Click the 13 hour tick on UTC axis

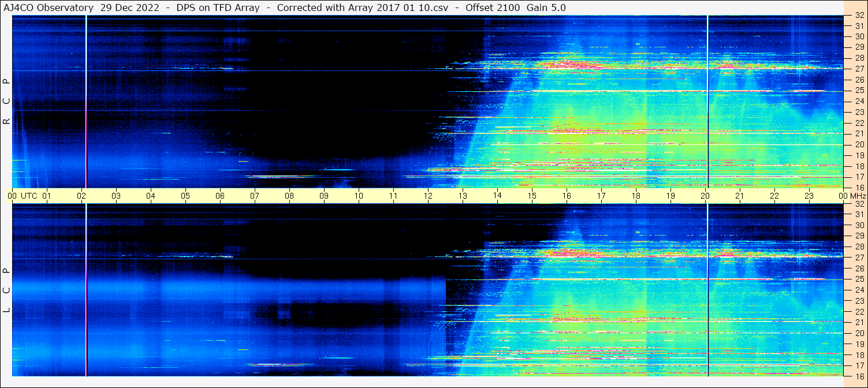463,196
